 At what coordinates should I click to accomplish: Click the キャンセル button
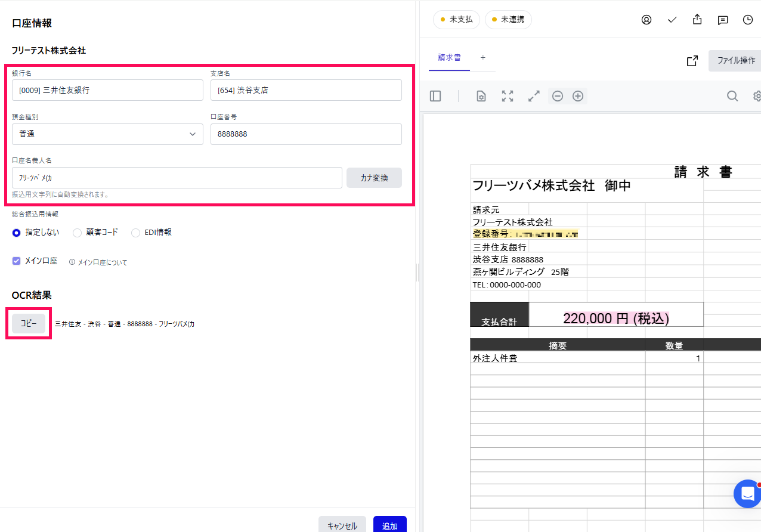click(342, 525)
